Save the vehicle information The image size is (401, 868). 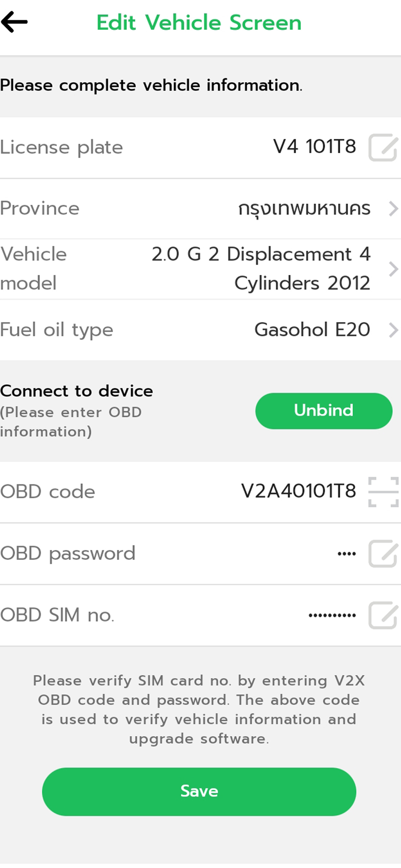tap(199, 791)
